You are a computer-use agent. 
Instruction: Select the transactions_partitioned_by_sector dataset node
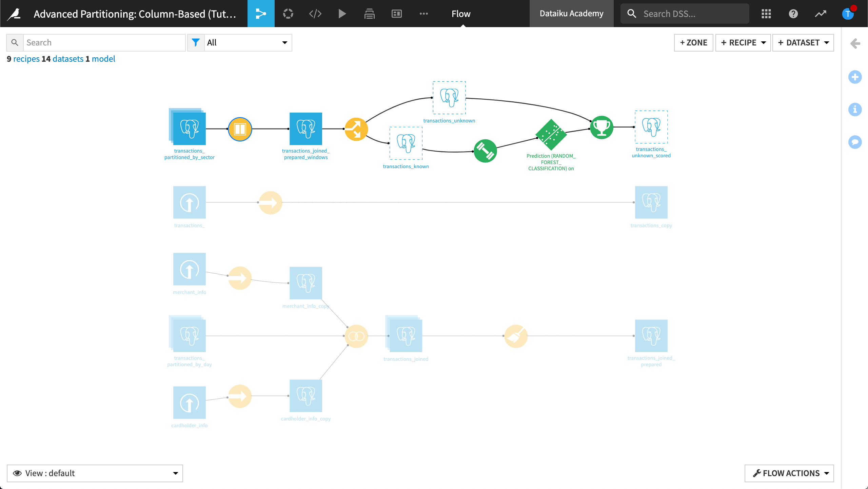click(189, 129)
